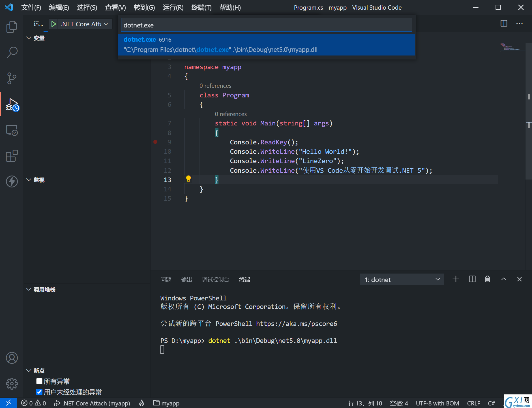
Task: Open the 文件(F) menu
Action: coord(31,7)
